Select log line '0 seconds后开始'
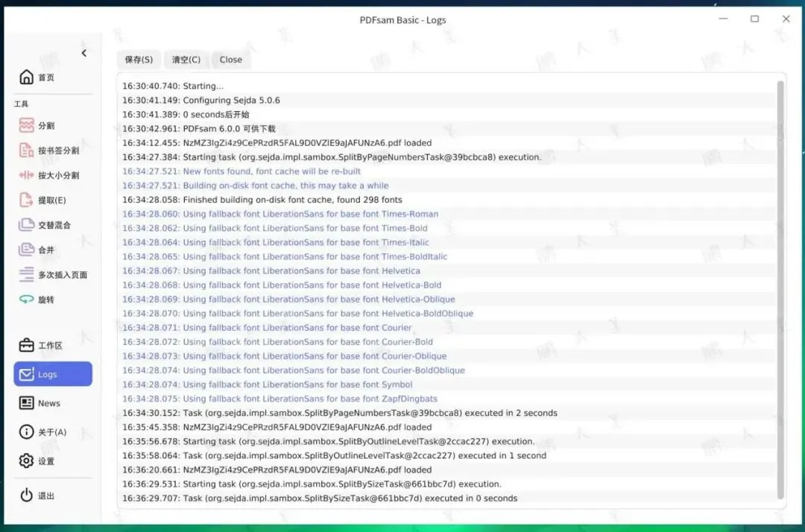The height and width of the screenshot is (532, 805). click(446, 115)
